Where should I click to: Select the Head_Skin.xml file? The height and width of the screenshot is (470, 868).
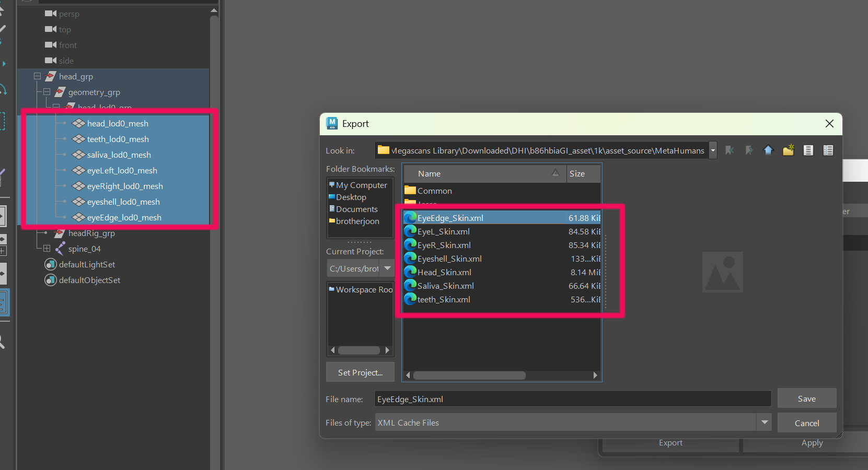click(444, 272)
